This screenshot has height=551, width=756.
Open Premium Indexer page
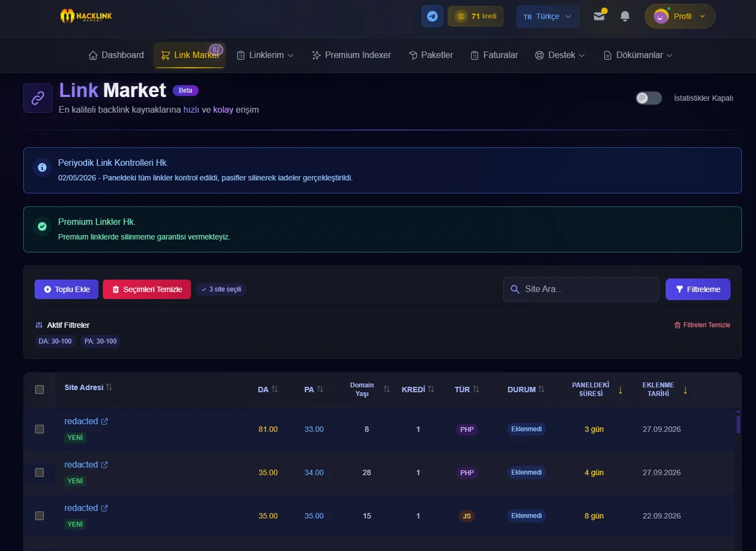click(352, 55)
